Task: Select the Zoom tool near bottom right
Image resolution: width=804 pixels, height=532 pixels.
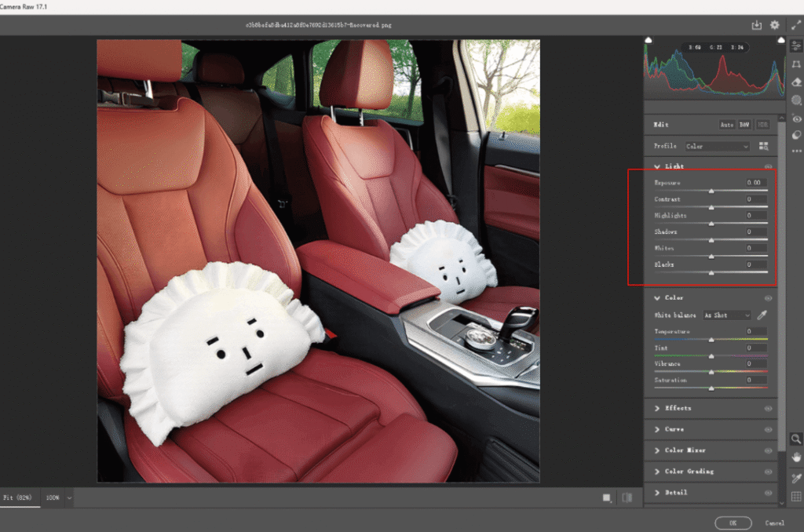Action: coord(796,437)
